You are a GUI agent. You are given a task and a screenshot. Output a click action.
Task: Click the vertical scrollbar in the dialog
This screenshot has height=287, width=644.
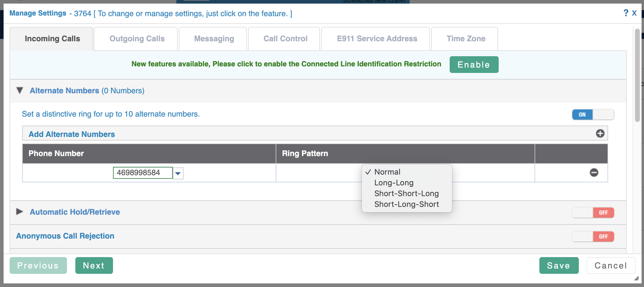pyautogui.click(x=637, y=75)
